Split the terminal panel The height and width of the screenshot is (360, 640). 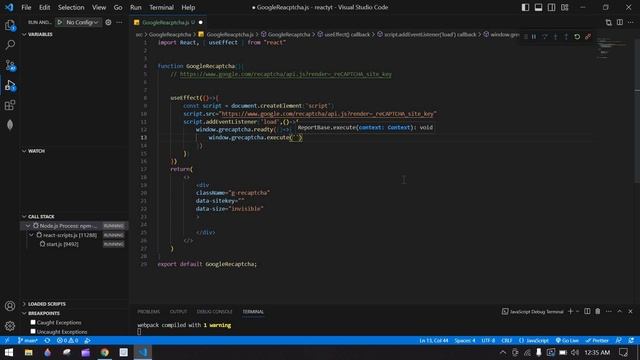click(x=587, y=311)
